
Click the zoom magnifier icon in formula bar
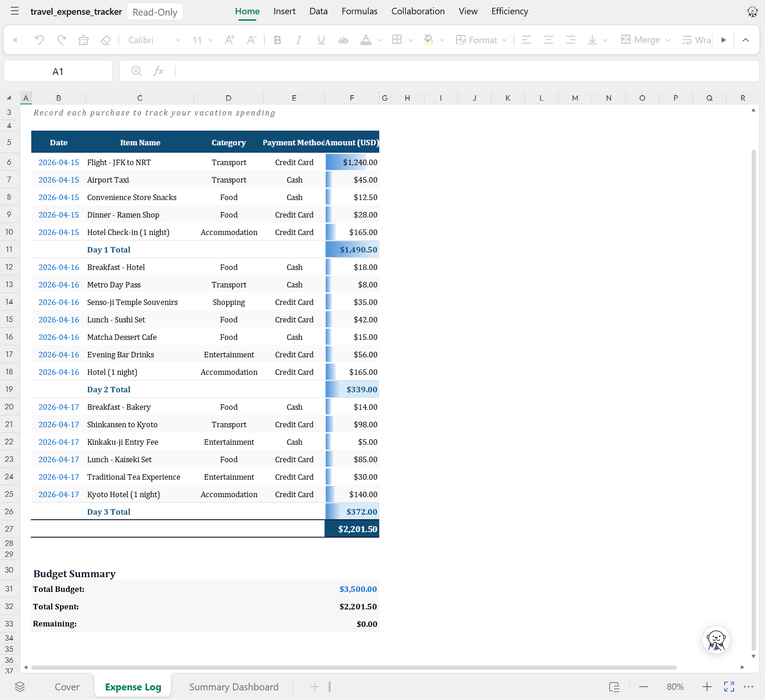point(137,71)
